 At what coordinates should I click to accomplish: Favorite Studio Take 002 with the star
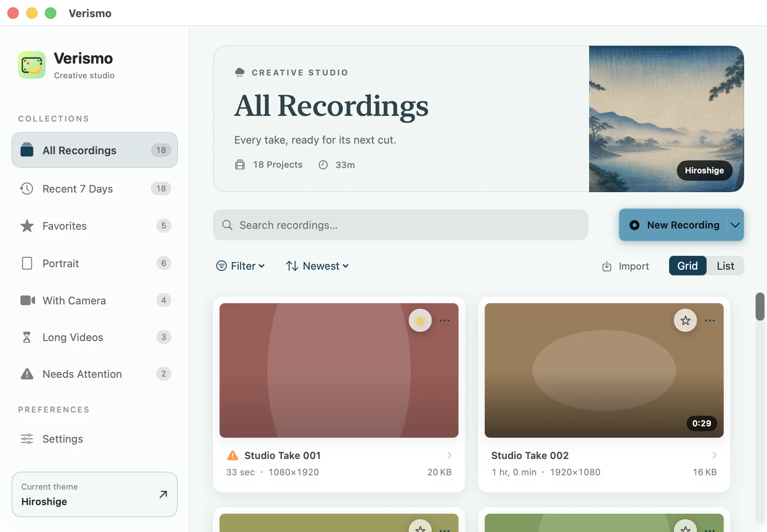(x=685, y=320)
